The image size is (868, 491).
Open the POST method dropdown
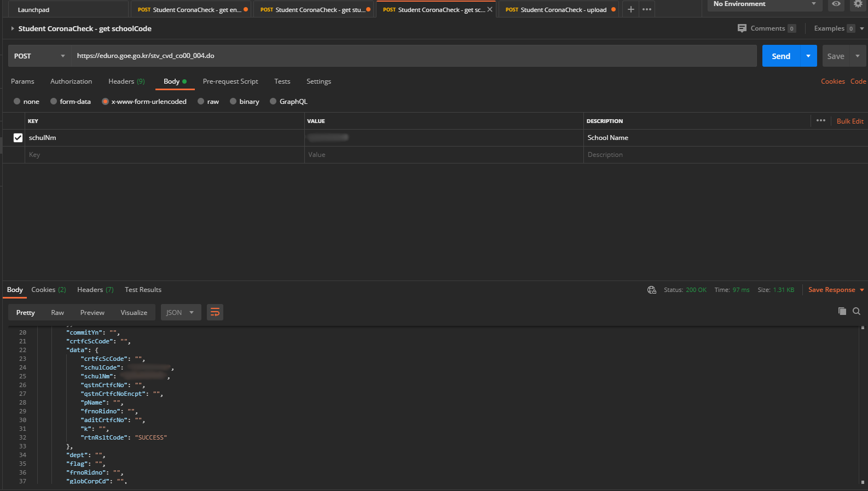coord(39,56)
